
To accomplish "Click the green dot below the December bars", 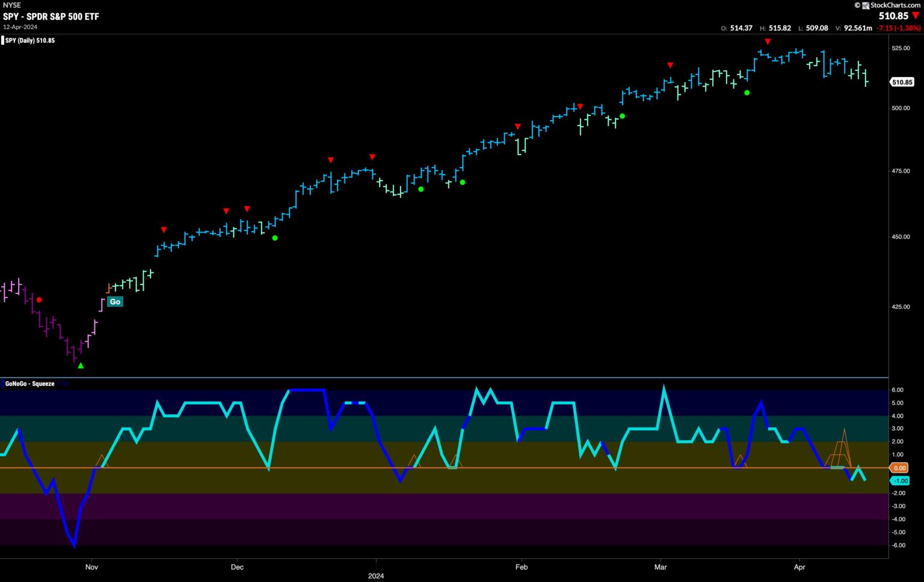I will (275, 238).
